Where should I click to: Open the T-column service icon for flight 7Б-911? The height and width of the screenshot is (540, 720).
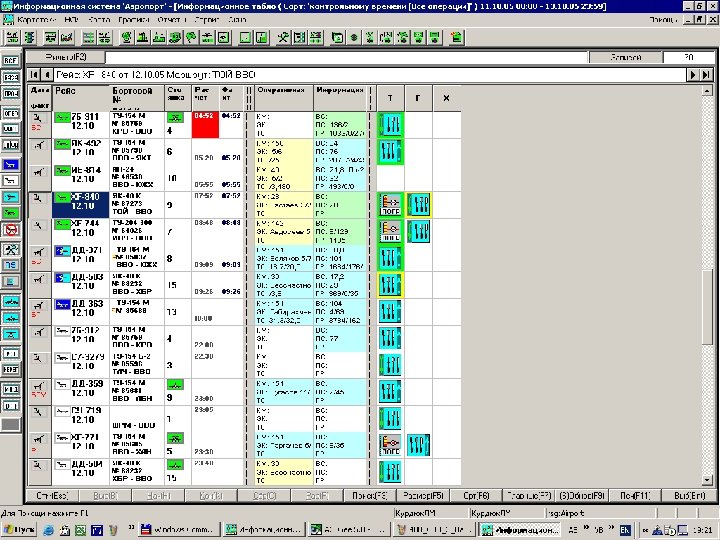(x=390, y=125)
